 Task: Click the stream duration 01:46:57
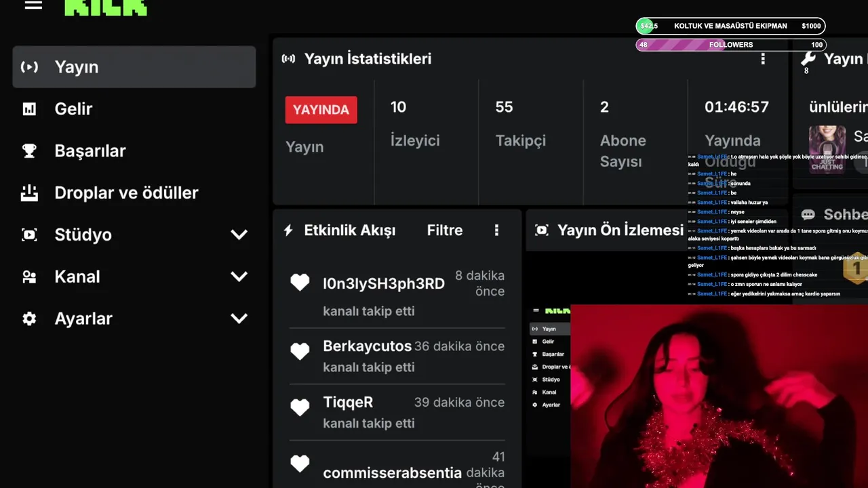pyautogui.click(x=736, y=107)
